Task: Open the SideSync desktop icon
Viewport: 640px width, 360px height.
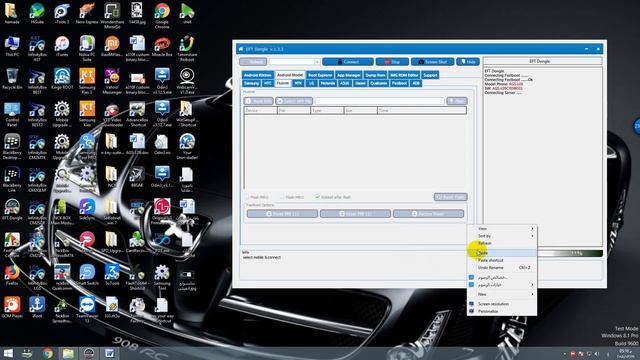Action: point(87,209)
